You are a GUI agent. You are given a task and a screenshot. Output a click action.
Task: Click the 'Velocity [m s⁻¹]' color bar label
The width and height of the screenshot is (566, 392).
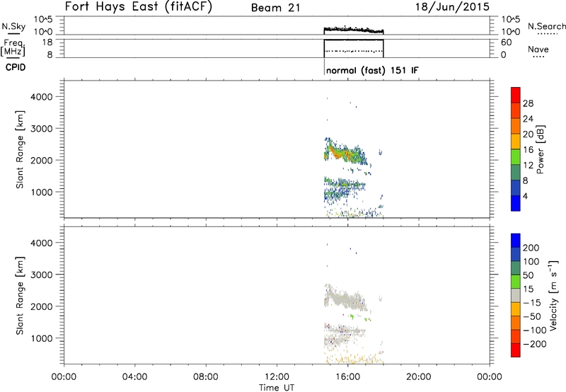pos(553,295)
